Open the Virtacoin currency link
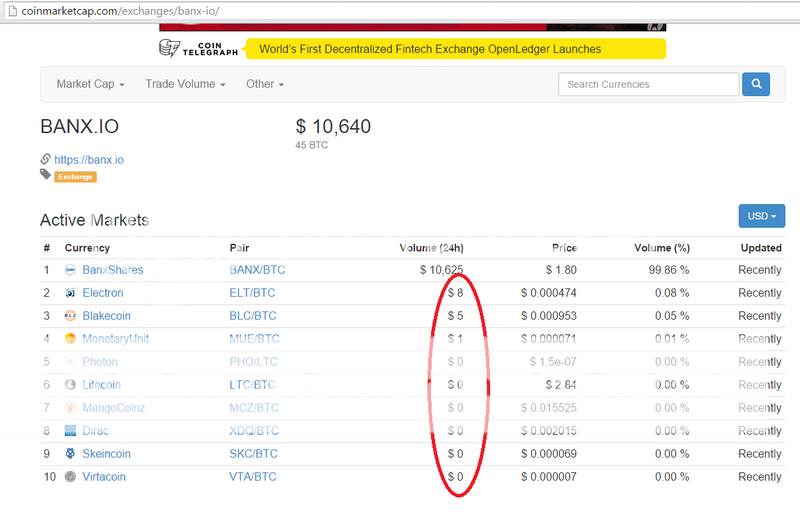This screenshot has width=800, height=512. (104, 476)
